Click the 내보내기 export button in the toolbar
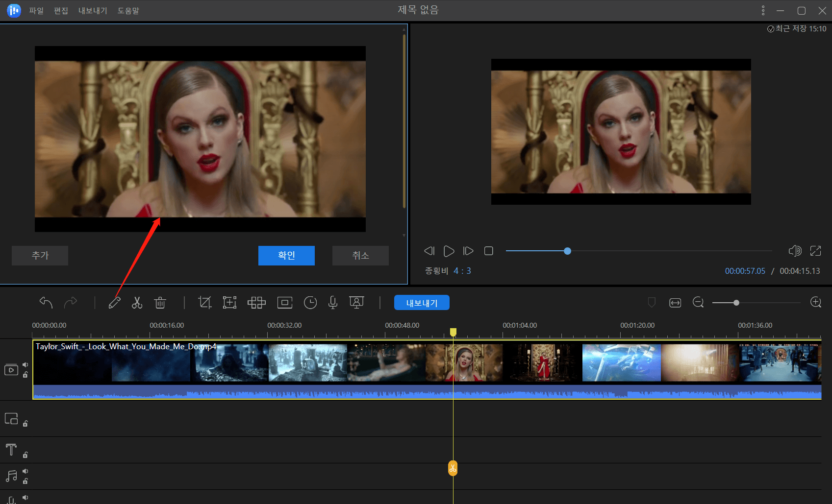Screen dimensions: 832x504 [422, 303]
